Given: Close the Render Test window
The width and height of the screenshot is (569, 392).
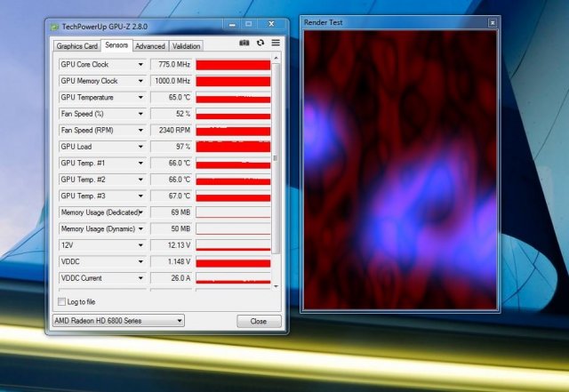Looking at the screenshot, I should [x=492, y=22].
